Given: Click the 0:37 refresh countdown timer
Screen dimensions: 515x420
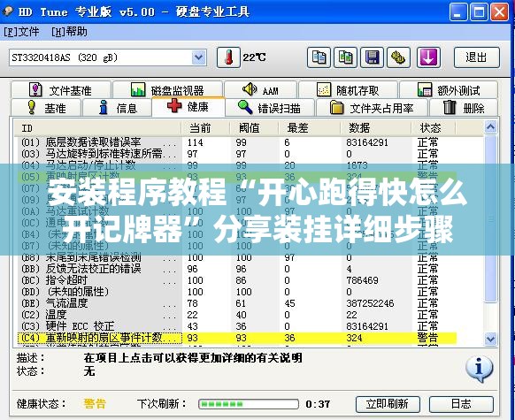Looking at the screenshot, I should 318,404.
